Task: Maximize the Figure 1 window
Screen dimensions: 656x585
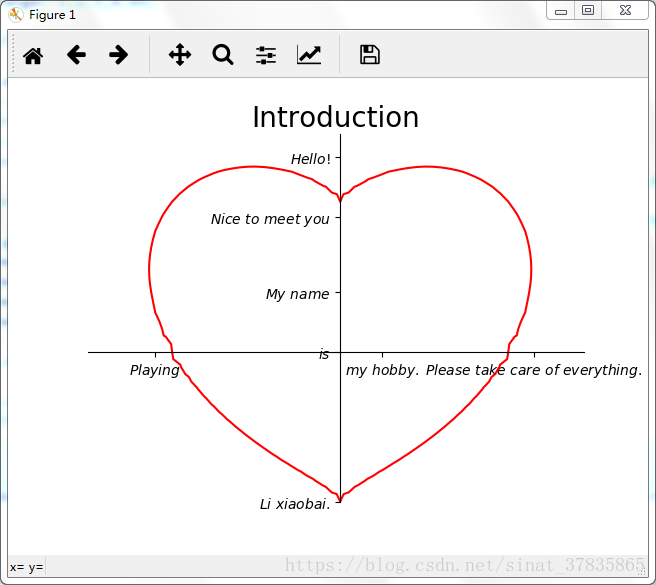Action: (588, 10)
